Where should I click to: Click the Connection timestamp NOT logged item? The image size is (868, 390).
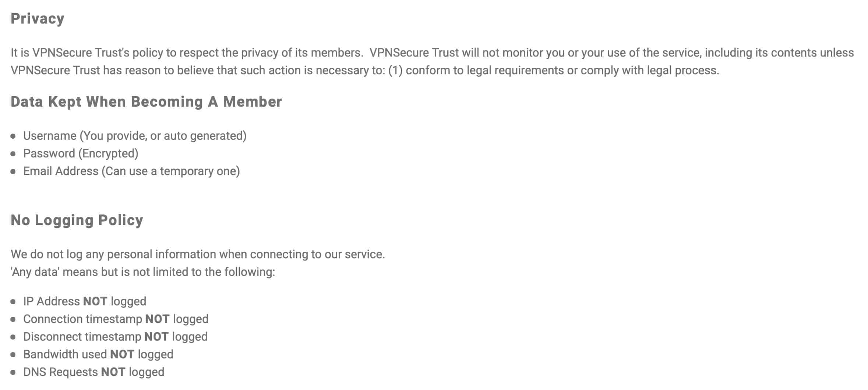point(116,319)
